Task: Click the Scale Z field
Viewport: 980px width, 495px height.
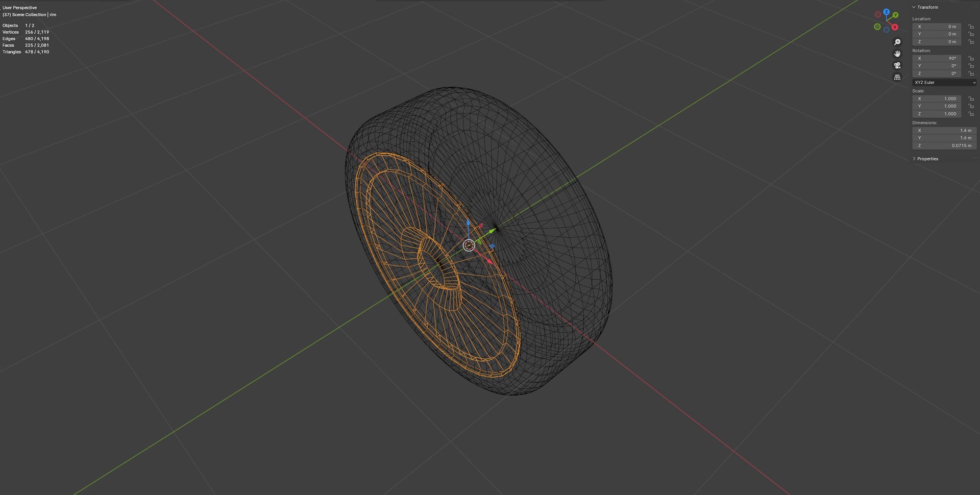Action: 937,114
